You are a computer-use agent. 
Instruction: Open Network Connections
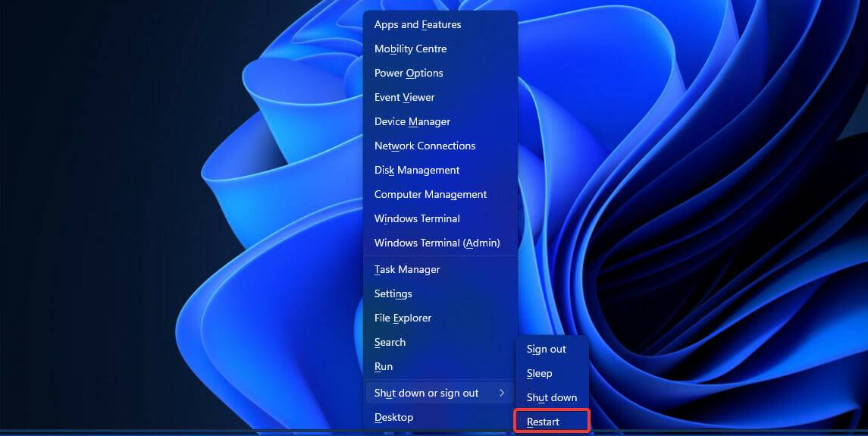pos(425,146)
